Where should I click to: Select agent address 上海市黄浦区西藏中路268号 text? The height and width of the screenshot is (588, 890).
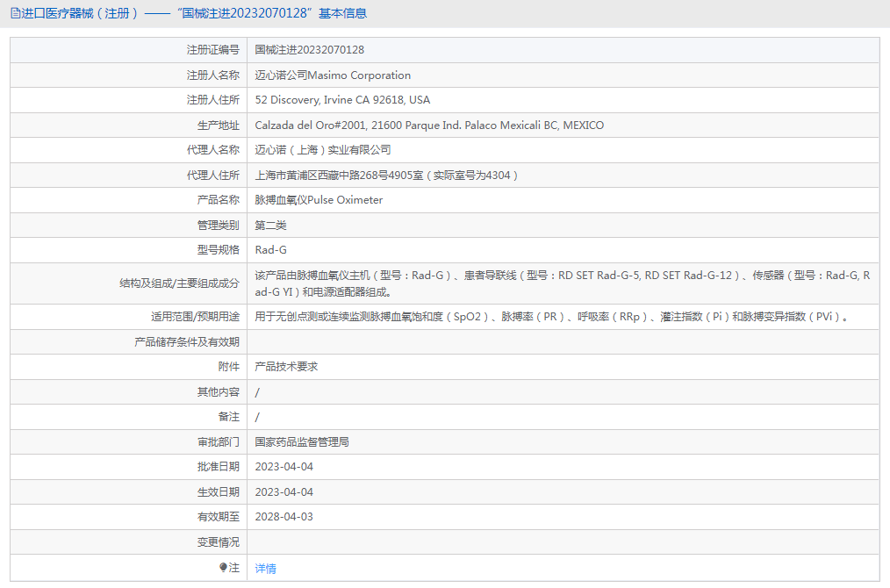pos(386,175)
